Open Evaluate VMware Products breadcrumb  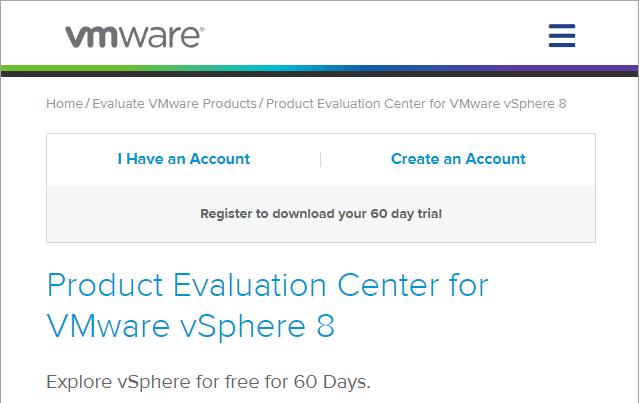coord(174,104)
